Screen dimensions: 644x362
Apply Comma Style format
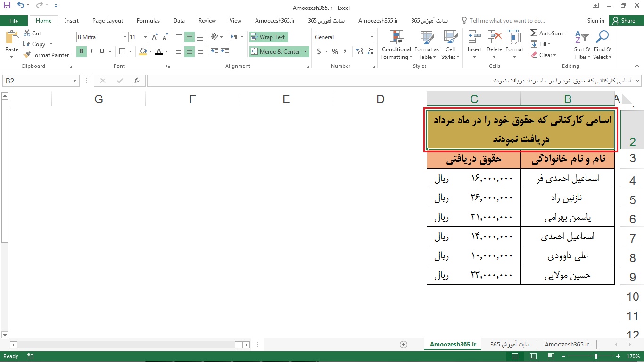(x=345, y=51)
